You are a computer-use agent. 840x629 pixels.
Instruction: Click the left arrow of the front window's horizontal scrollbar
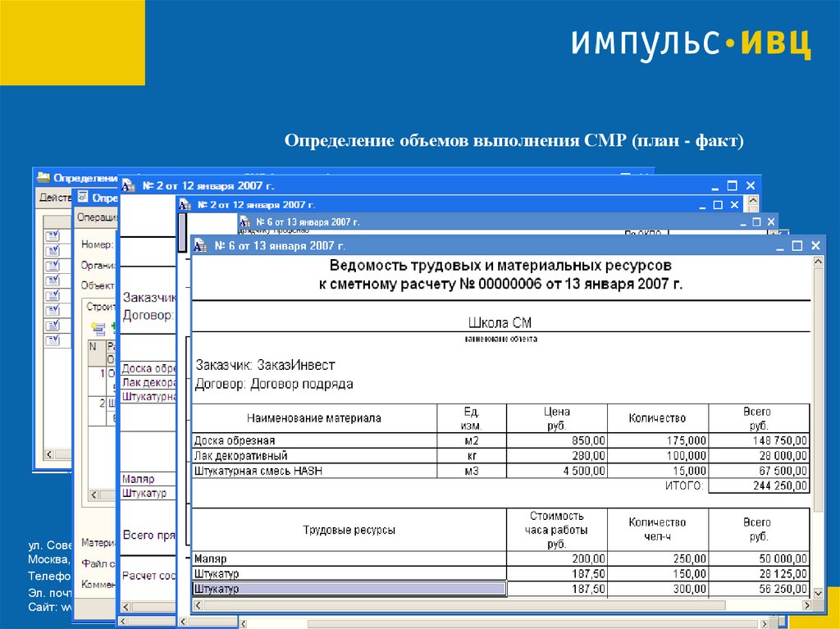click(x=198, y=605)
